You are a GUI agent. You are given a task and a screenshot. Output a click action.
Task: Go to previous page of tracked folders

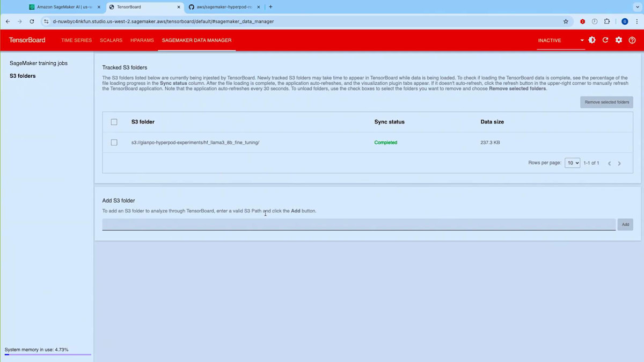click(x=609, y=163)
